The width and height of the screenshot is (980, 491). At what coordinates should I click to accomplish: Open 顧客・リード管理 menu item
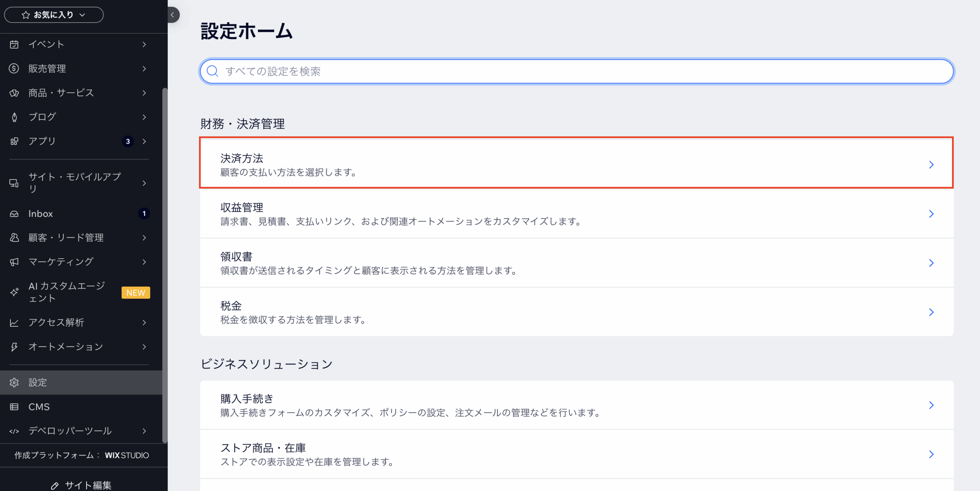(x=66, y=238)
